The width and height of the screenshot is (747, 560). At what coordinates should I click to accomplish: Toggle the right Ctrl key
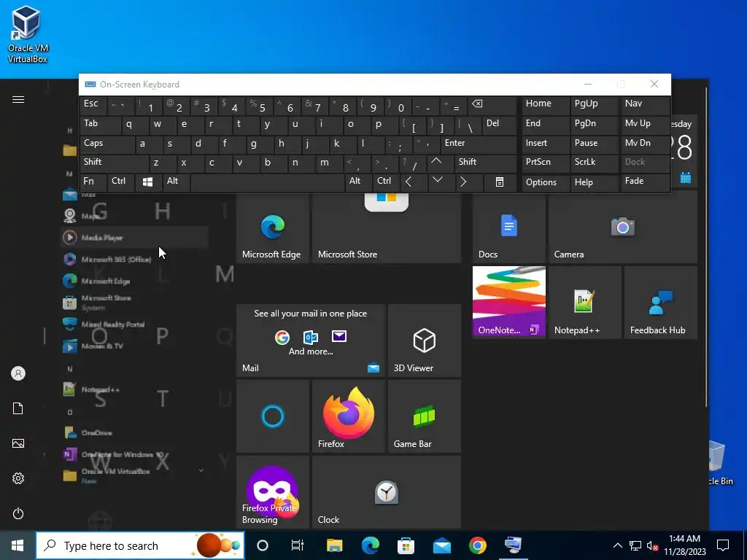(x=387, y=182)
